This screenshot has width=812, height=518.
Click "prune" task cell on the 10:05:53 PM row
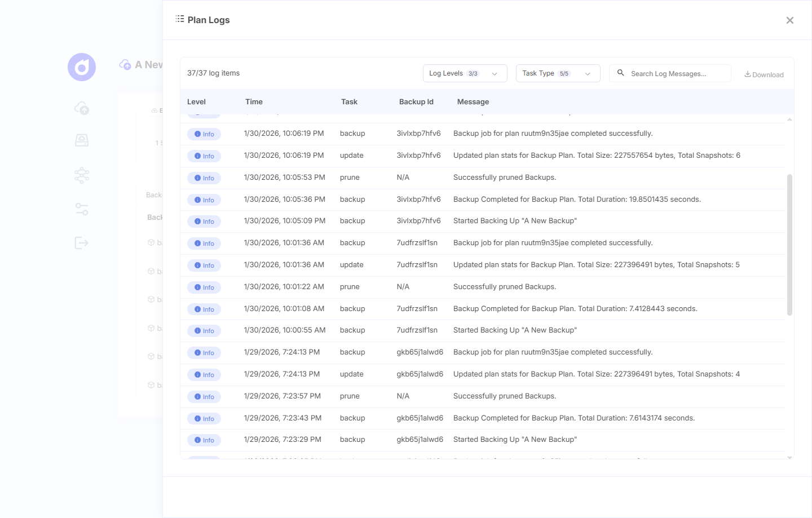[350, 178]
